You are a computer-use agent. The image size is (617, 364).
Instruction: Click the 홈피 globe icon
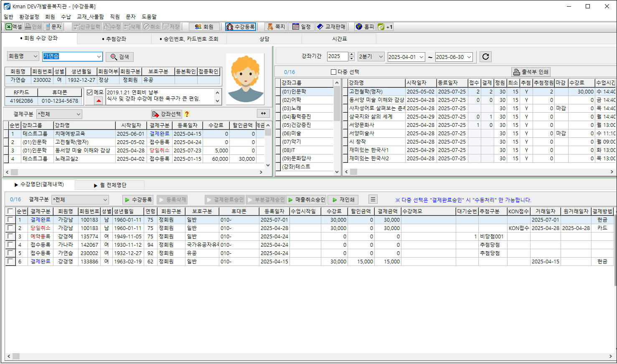pyautogui.click(x=364, y=27)
